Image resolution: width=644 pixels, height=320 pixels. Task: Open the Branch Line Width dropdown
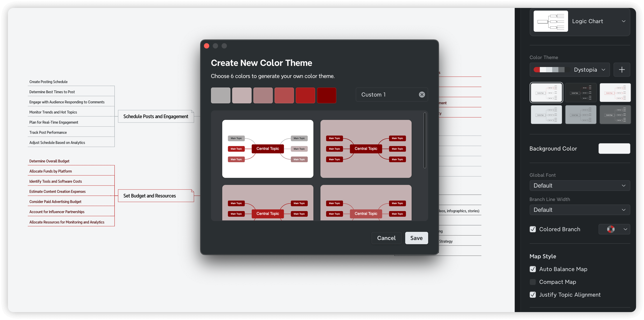[580, 210]
